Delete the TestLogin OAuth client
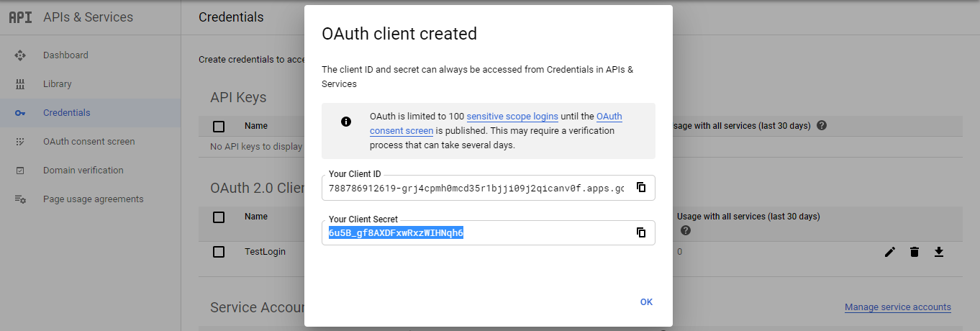Image resolution: width=980 pixels, height=331 pixels. [915, 252]
